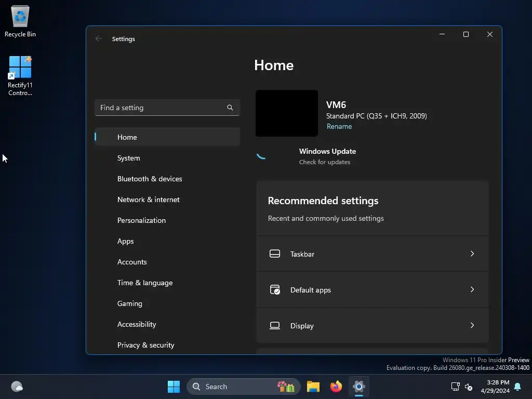Click the muted volume tray icon

[469, 387]
